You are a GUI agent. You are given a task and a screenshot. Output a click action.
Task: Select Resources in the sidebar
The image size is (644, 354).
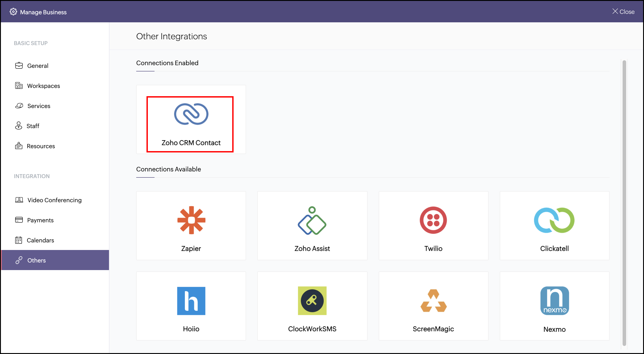(40, 146)
